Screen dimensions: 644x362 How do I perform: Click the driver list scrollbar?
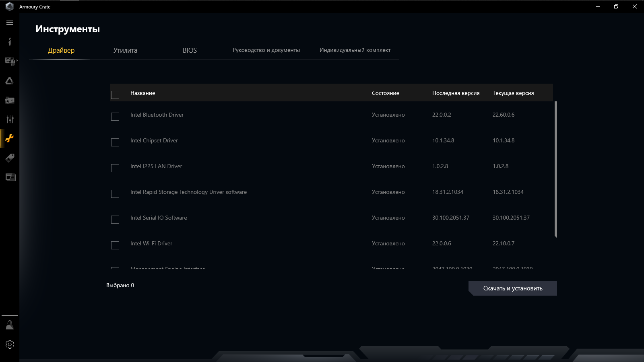pos(555,169)
